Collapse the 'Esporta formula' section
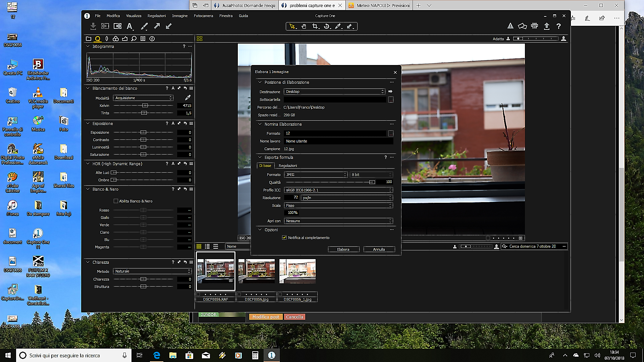 click(259, 157)
